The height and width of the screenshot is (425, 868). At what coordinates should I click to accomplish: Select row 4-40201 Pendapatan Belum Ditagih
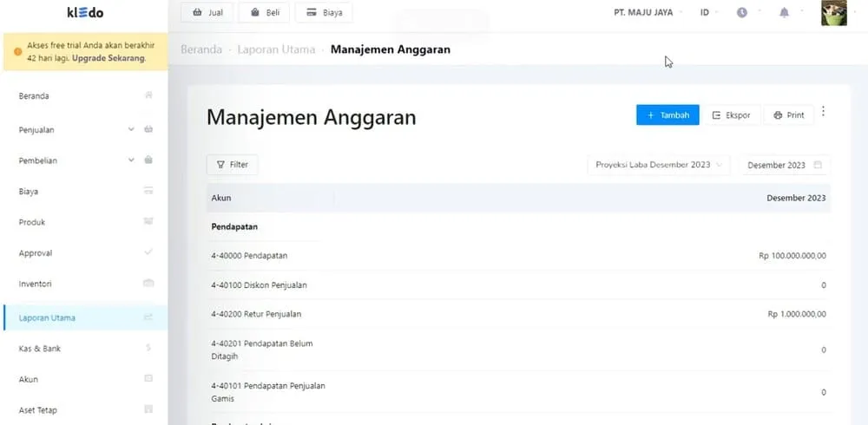click(519, 350)
